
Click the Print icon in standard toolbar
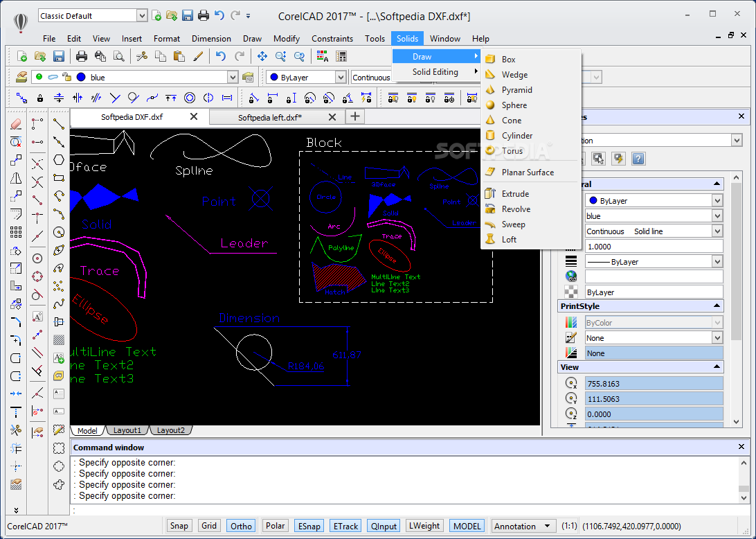82,56
